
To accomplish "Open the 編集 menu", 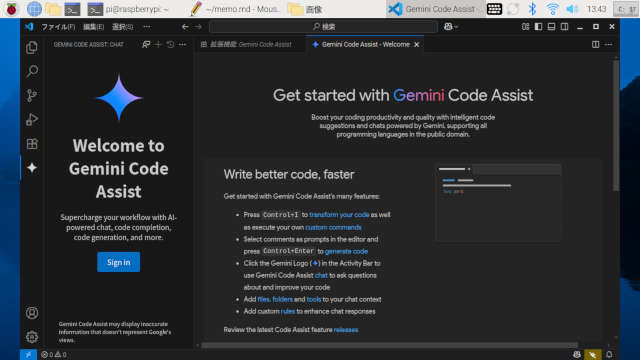I will point(93,27).
